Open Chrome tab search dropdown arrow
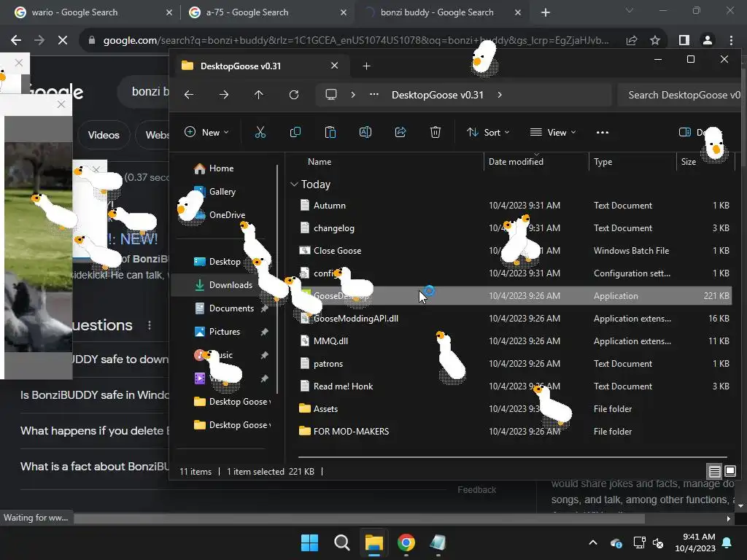The width and height of the screenshot is (747, 560). 630,11
